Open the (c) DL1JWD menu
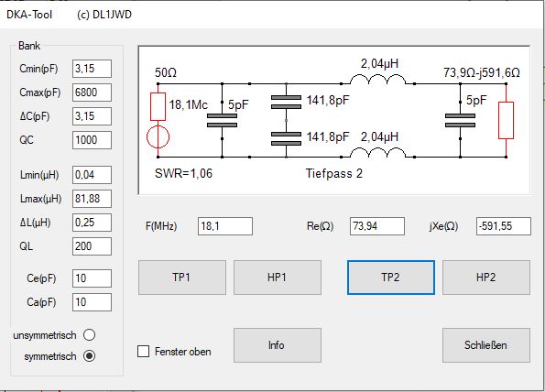 coord(104,15)
